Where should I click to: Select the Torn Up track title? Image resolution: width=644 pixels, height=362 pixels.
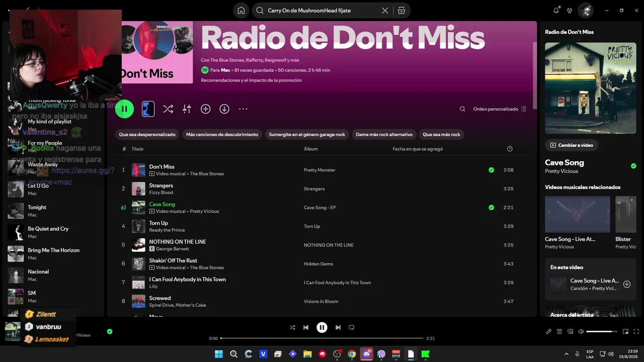tap(158, 223)
